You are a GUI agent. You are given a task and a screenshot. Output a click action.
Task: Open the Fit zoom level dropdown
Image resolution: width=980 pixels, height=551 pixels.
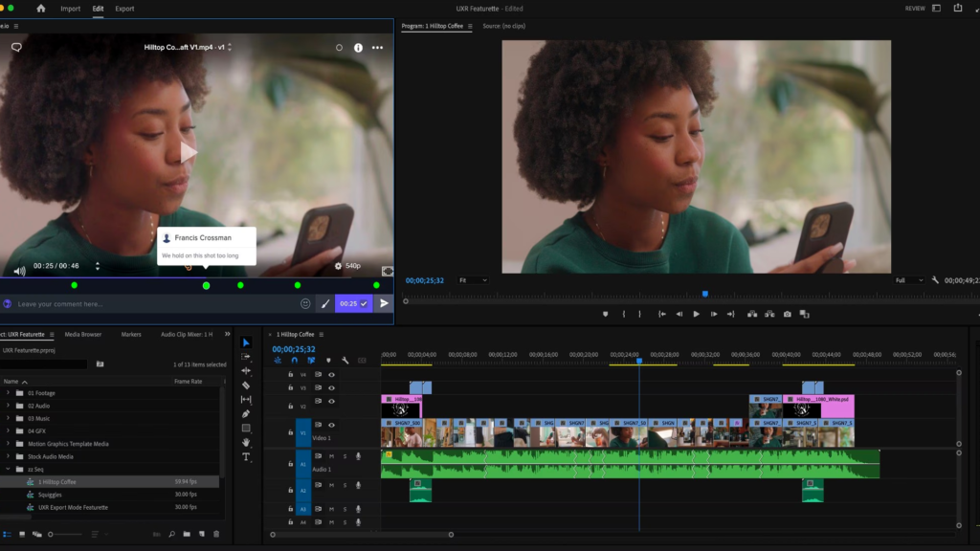472,280
